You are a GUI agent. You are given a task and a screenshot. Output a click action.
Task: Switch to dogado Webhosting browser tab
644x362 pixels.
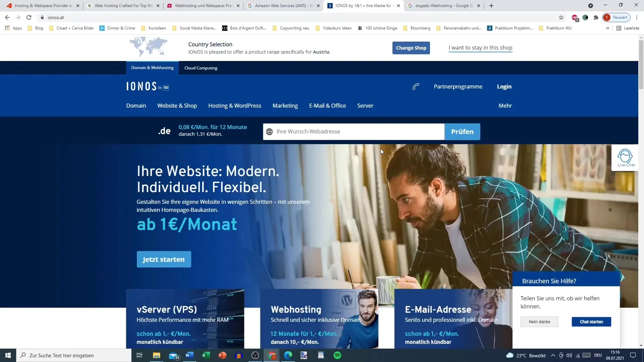[444, 6]
